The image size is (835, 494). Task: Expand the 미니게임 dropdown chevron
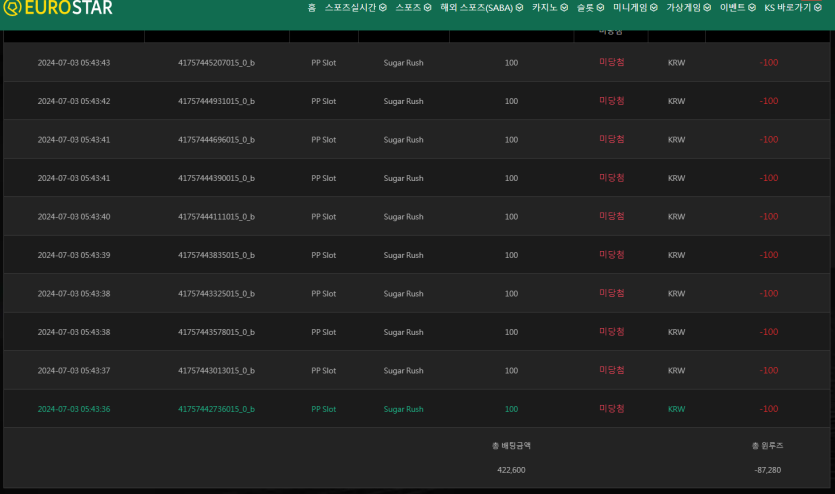pos(653,7)
